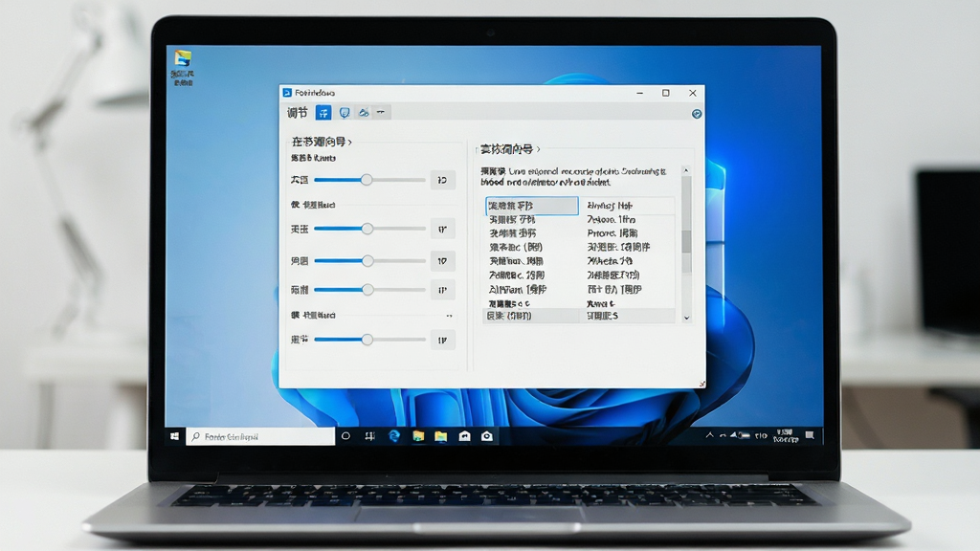980x551 pixels.
Task: Open the round blue help icon at toolbar right
Action: coord(697,114)
